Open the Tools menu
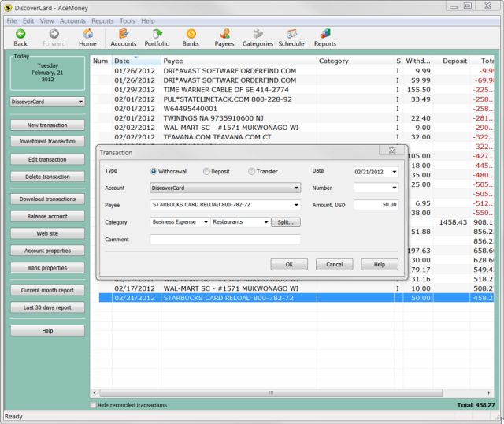This screenshot has width=504, height=424. (x=128, y=21)
